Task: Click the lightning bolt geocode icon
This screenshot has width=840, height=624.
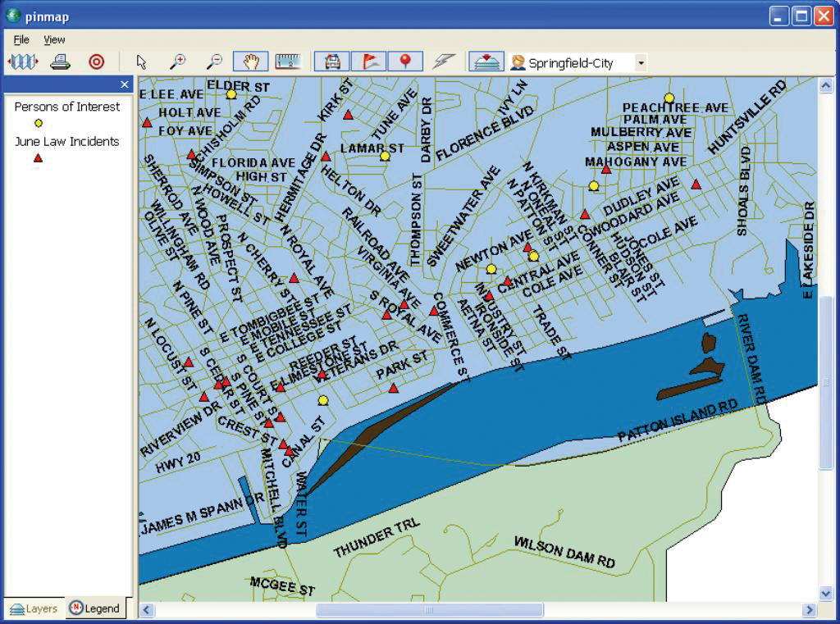Action: click(445, 61)
